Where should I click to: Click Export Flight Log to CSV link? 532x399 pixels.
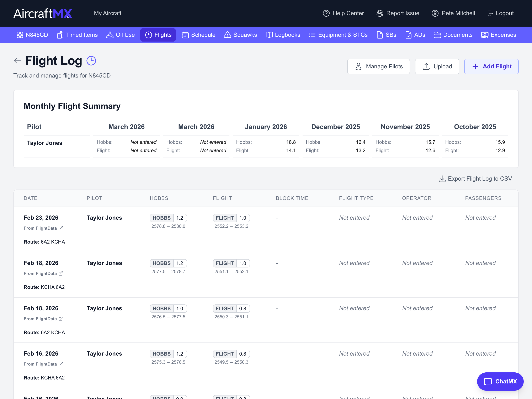tap(475, 179)
